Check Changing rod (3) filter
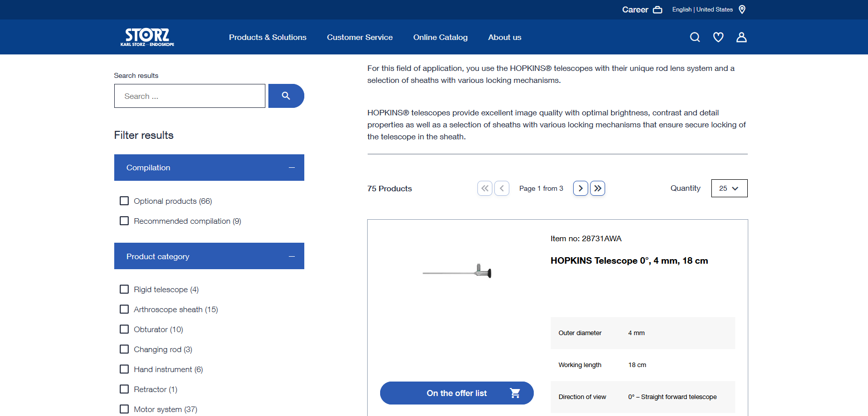Screen dimensions: 868x416 (x=124, y=349)
